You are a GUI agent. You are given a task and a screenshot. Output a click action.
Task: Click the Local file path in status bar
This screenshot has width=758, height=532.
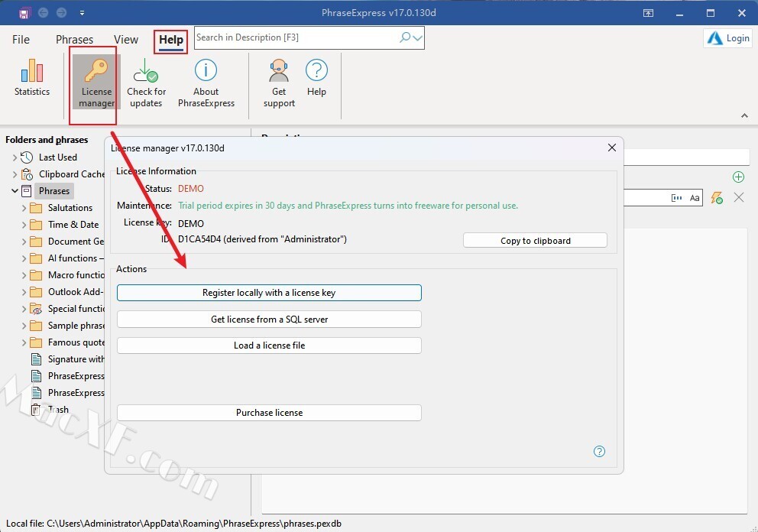point(173,524)
